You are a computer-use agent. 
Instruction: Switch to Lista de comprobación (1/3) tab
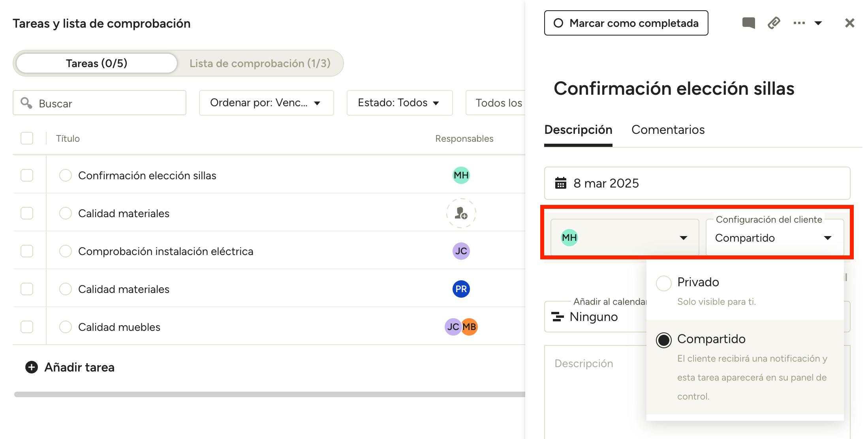(x=260, y=63)
